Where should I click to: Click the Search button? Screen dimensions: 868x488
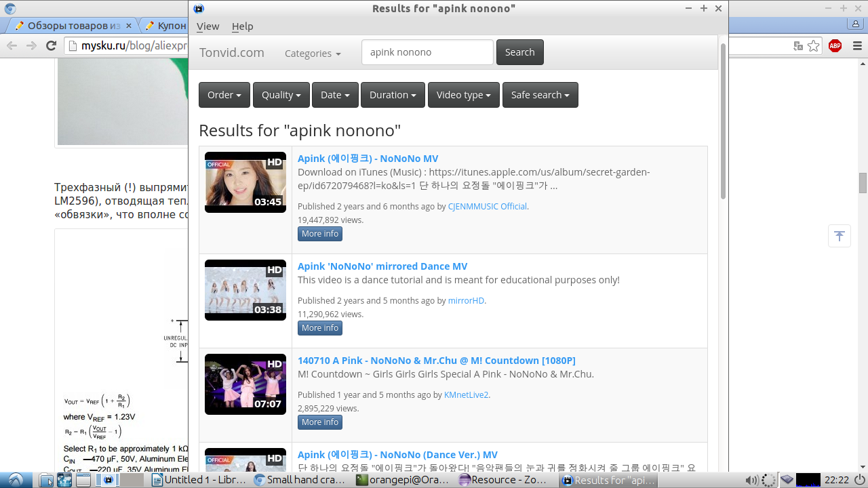(520, 52)
